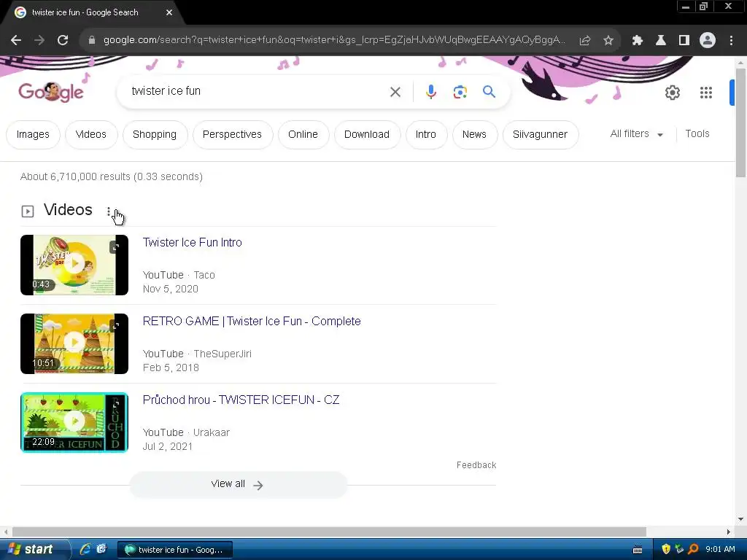747x560 pixels.
Task: Click the results count text
Action: [x=112, y=176]
